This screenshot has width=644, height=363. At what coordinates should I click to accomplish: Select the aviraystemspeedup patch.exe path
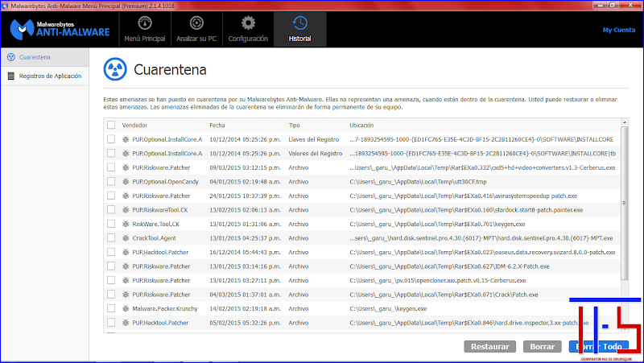(464, 196)
